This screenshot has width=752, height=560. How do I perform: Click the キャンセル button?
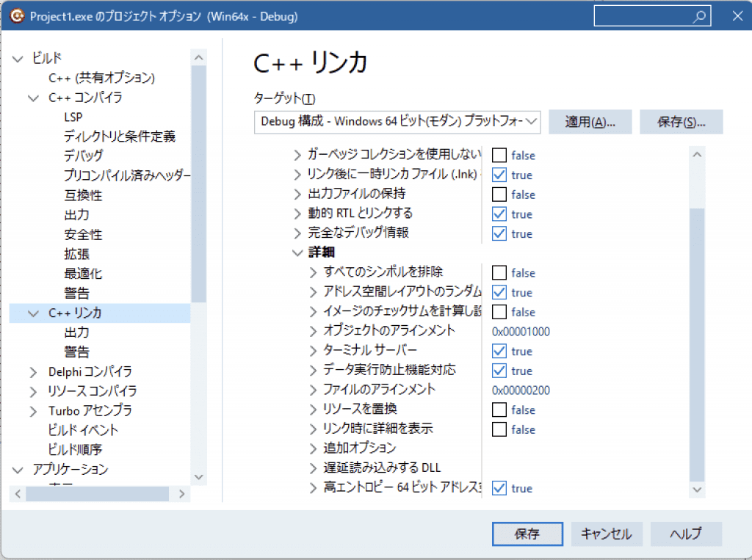(x=607, y=534)
